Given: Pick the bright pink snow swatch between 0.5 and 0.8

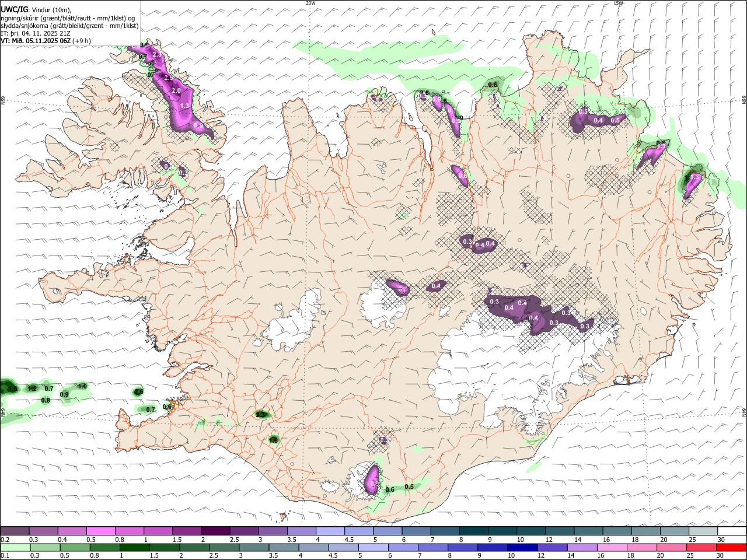Looking at the screenshot, I should click(101, 531).
